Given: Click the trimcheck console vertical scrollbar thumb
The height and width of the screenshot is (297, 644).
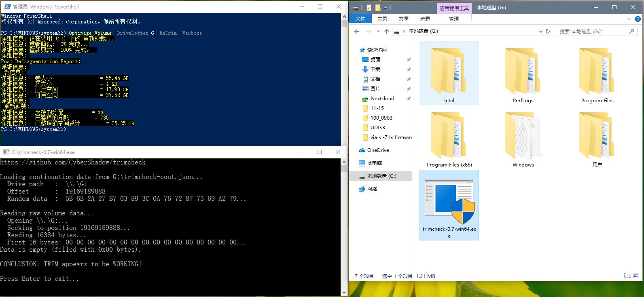Looking at the screenshot, I should click(344, 169).
